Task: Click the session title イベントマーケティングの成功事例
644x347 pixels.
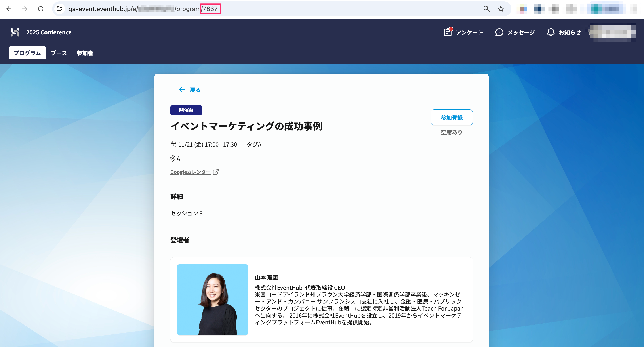Action: point(246,126)
